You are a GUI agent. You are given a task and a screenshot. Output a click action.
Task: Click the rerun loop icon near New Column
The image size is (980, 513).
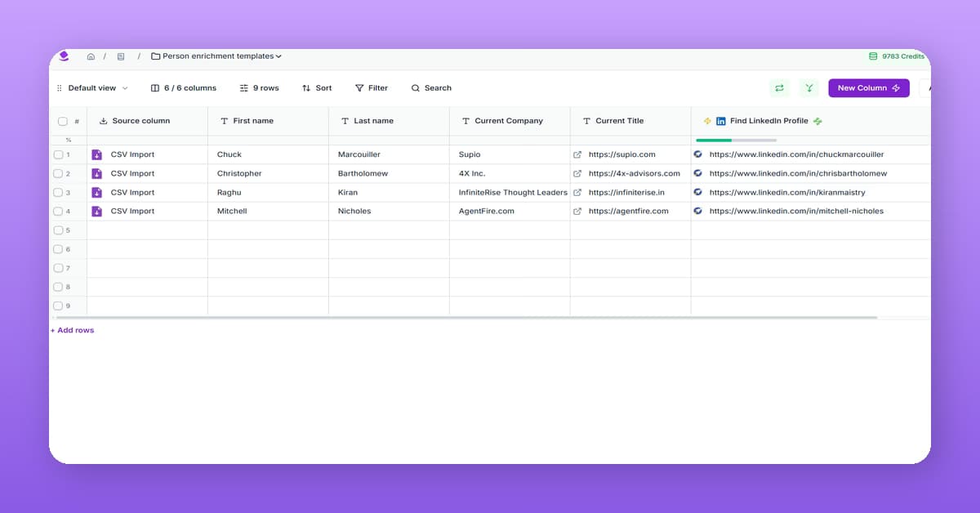(x=779, y=87)
